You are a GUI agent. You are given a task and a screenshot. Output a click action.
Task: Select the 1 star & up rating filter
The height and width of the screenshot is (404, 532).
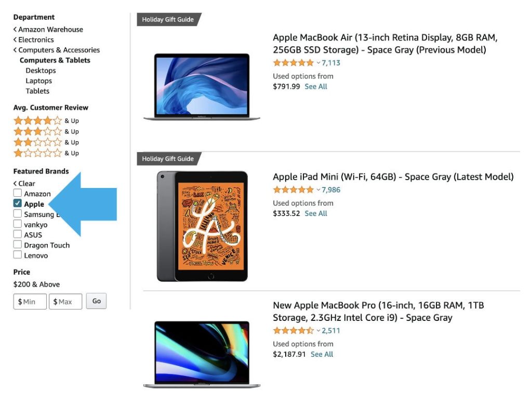37,153
